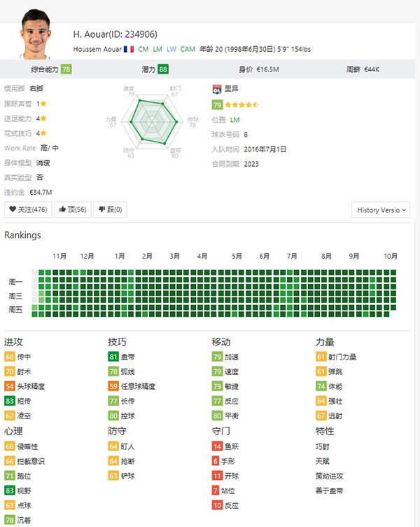Click the radar attribute chart
420x527 pixels.
(152, 120)
